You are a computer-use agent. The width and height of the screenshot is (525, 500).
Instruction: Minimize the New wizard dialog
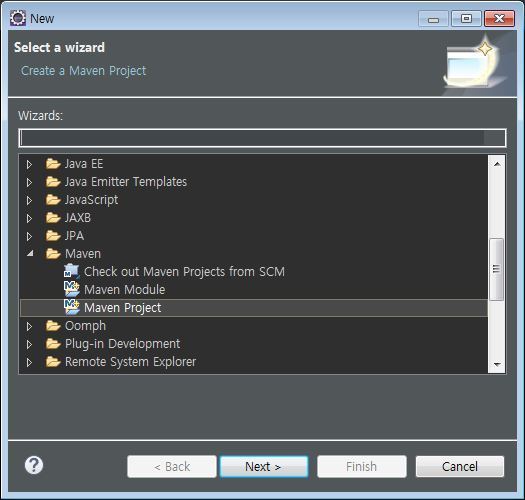(433, 19)
